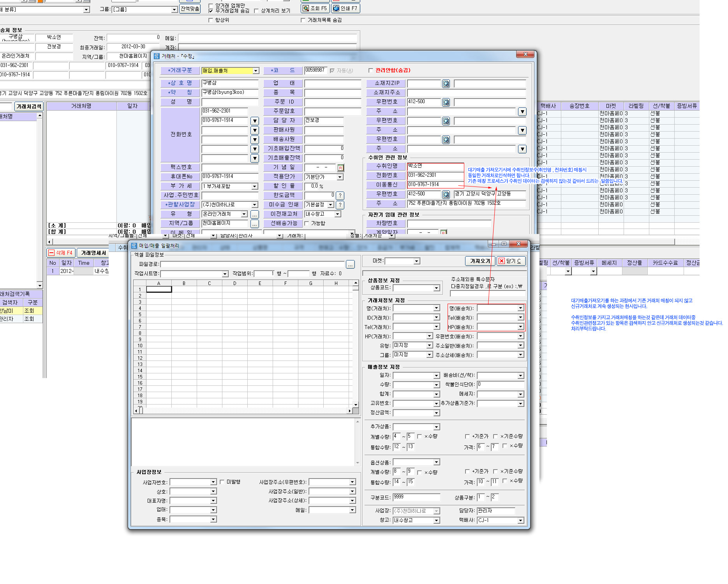Expand 마켓 dropdown in 일괄처리 window
Screen dimensions: 728x584
tap(417, 261)
